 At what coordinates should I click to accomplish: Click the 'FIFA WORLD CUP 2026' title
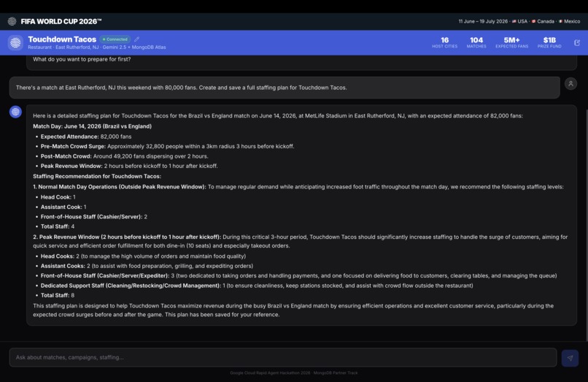pyautogui.click(x=61, y=21)
